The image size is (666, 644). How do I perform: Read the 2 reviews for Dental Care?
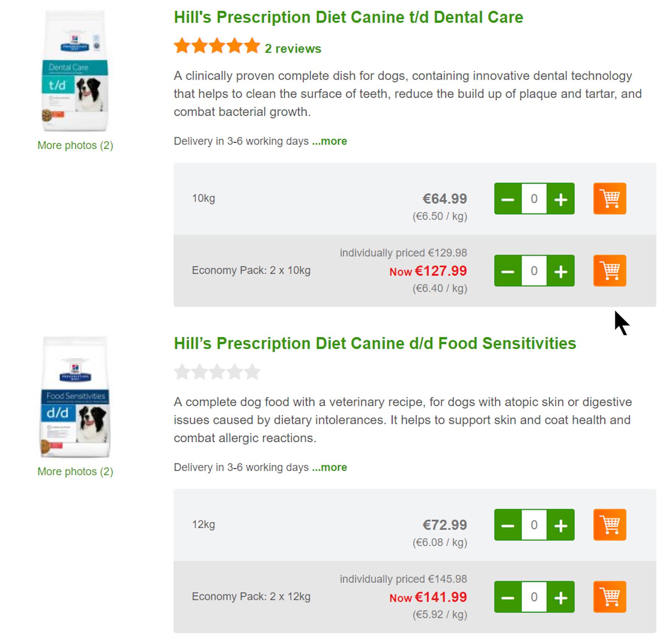click(x=293, y=48)
